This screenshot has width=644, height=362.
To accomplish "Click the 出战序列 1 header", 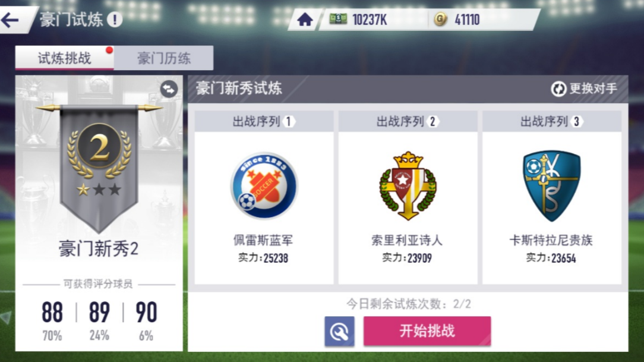I will tap(264, 121).
